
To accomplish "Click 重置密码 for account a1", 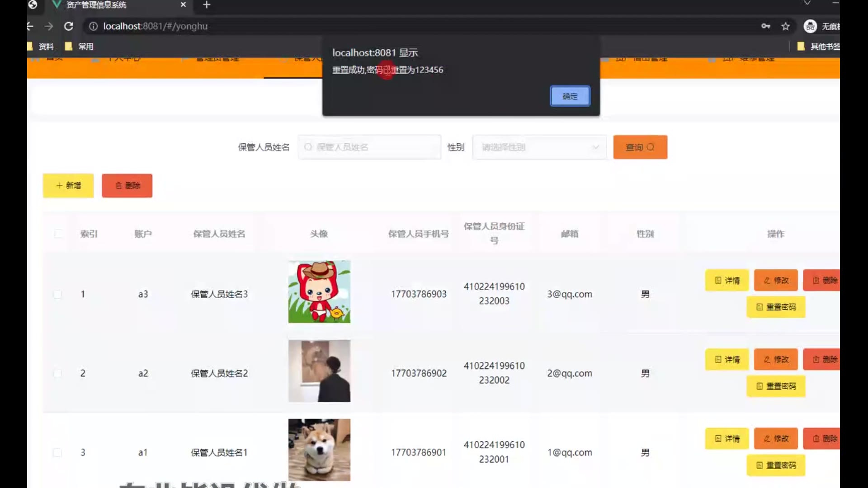I will point(776,465).
